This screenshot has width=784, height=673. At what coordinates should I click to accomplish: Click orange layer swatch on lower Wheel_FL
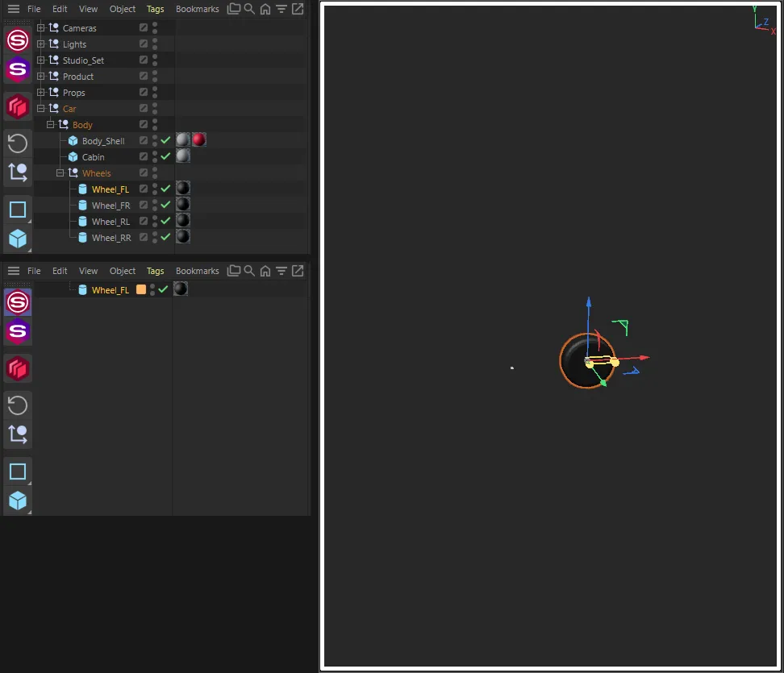pyautogui.click(x=141, y=289)
